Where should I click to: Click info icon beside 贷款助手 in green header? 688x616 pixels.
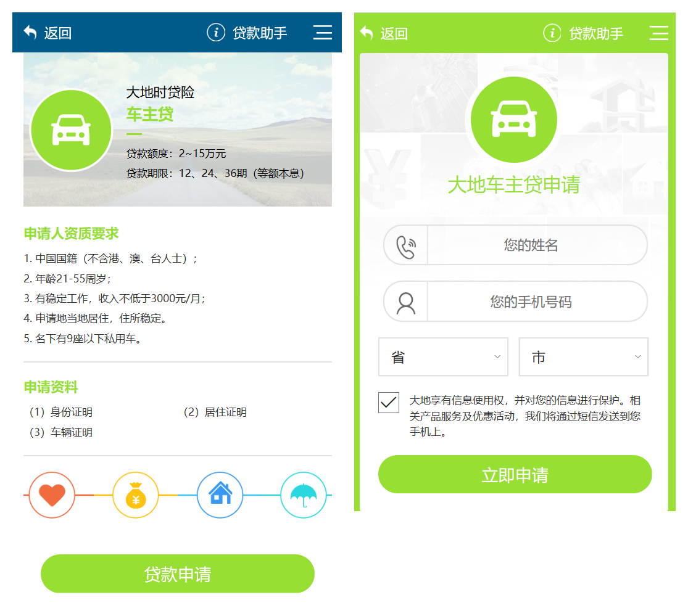[x=552, y=33]
